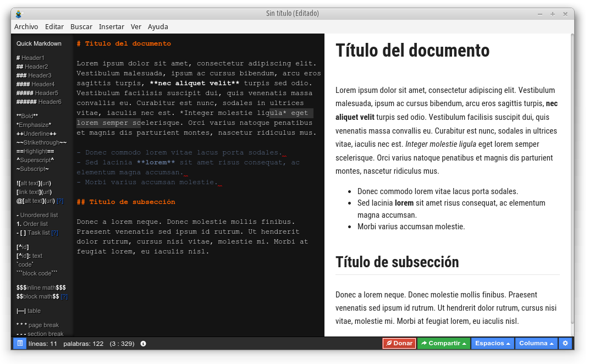
Task: Insert ###### Header6 from Quick Markdown
Action: [x=38, y=102]
